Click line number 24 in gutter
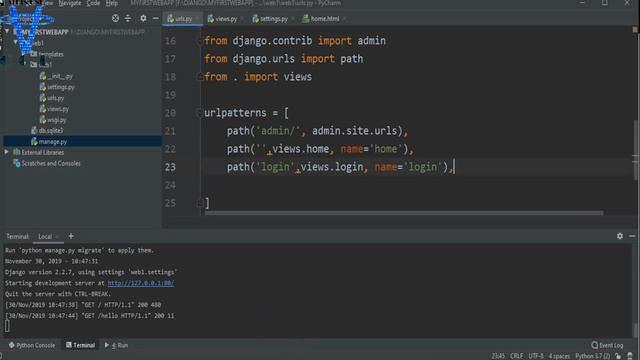 170,185
